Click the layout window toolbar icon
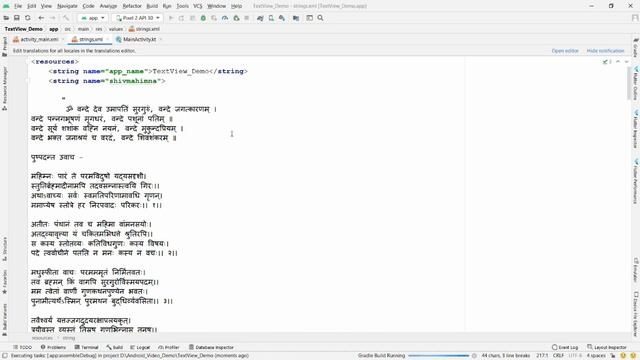This screenshot has width=640, height=360. (x=309, y=18)
